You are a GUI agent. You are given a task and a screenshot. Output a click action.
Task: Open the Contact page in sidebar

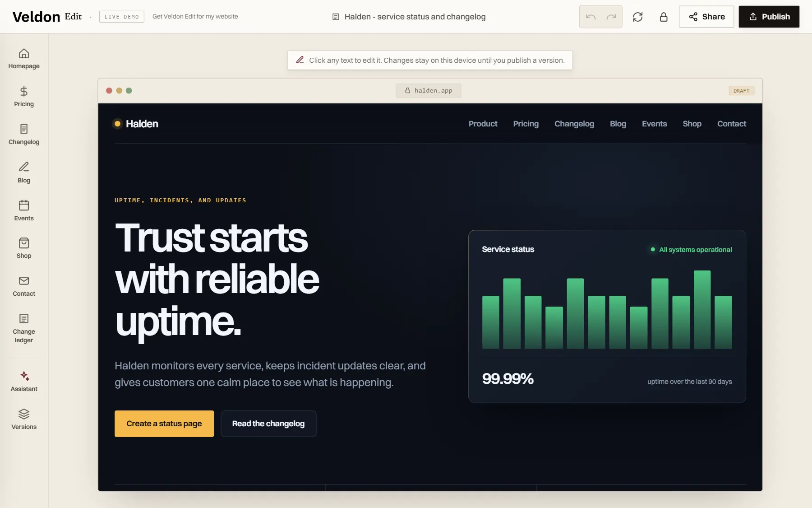pyautogui.click(x=24, y=287)
